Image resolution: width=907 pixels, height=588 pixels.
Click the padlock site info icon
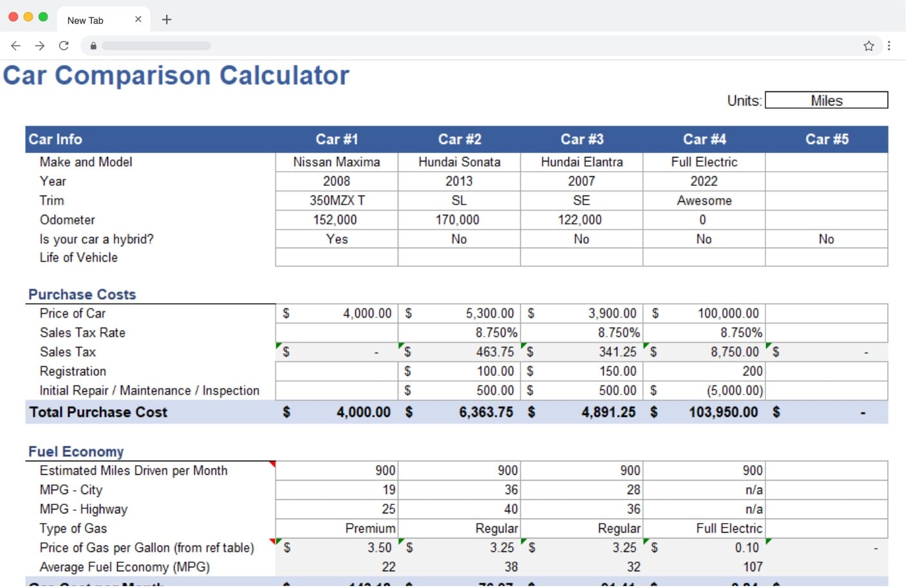(x=93, y=46)
